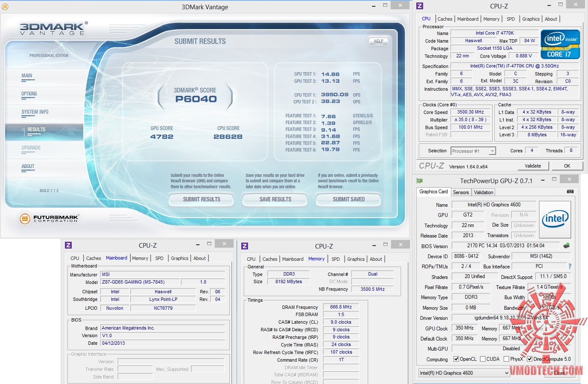Enable the CUDA checkbox in GPU-Z

tap(483, 359)
